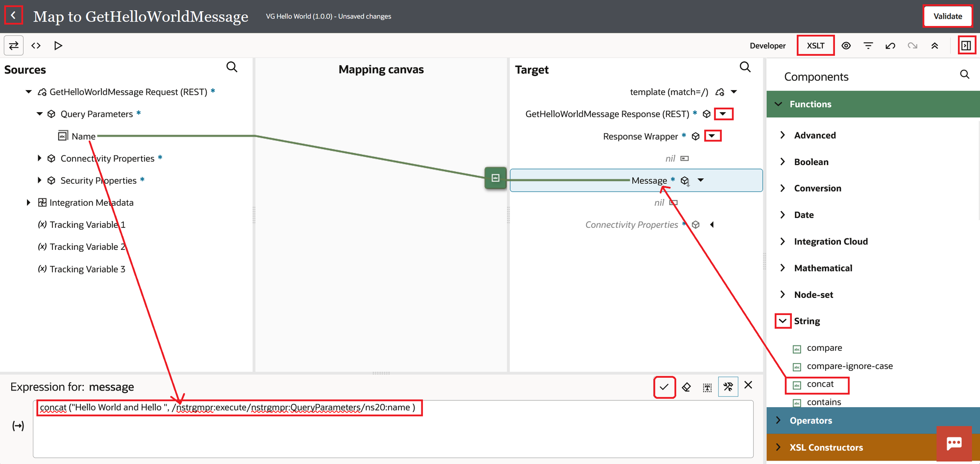The height and width of the screenshot is (464, 980).
Task: Open the code view icon
Action: click(36, 46)
